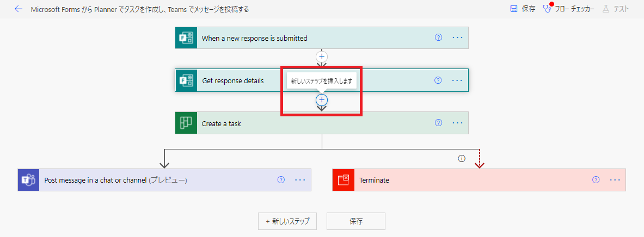The height and width of the screenshot is (237, 644).
Task: Insert step below the trigger with plus
Action: [322, 57]
